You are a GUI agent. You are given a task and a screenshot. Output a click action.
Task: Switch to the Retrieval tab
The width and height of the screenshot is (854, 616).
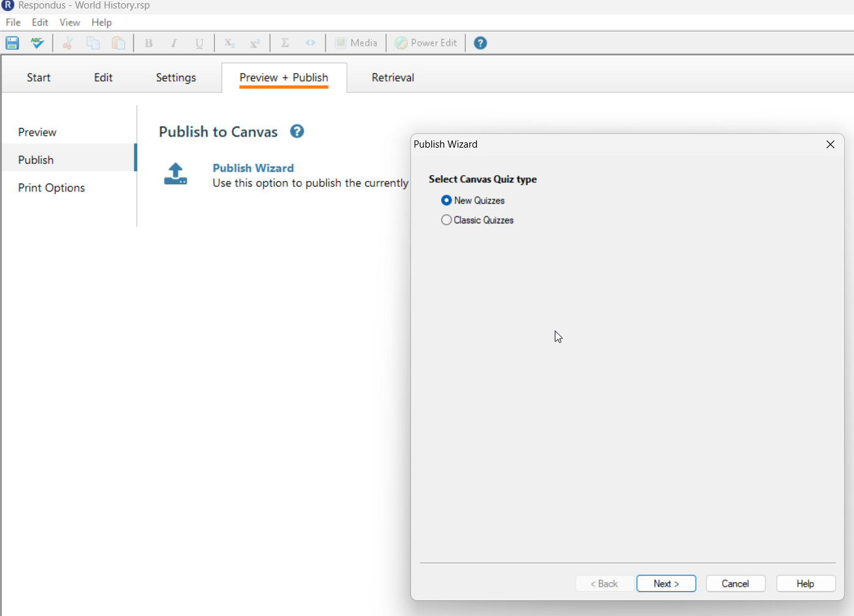(392, 77)
